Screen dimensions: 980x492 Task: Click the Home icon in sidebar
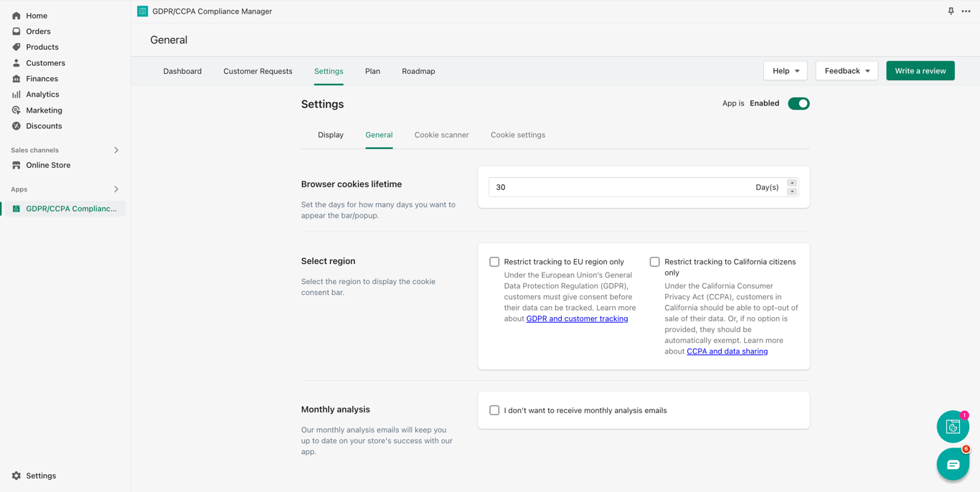[x=17, y=16]
